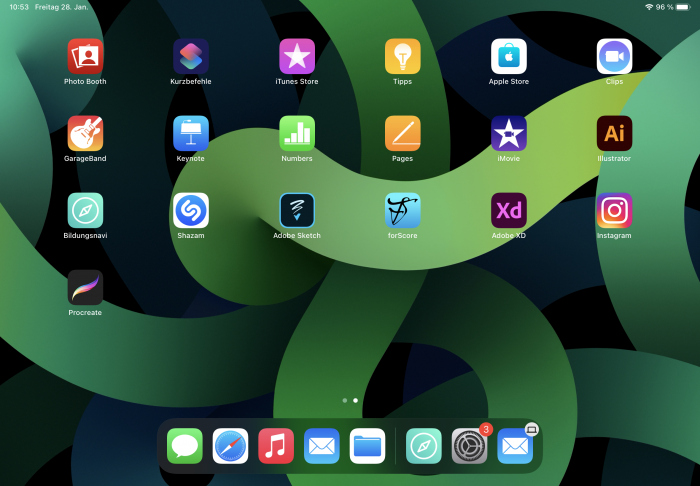Open recent Bildungsnavi app in dock
The width and height of the screenshot is (700, 486).
click(x=424, y=446)
